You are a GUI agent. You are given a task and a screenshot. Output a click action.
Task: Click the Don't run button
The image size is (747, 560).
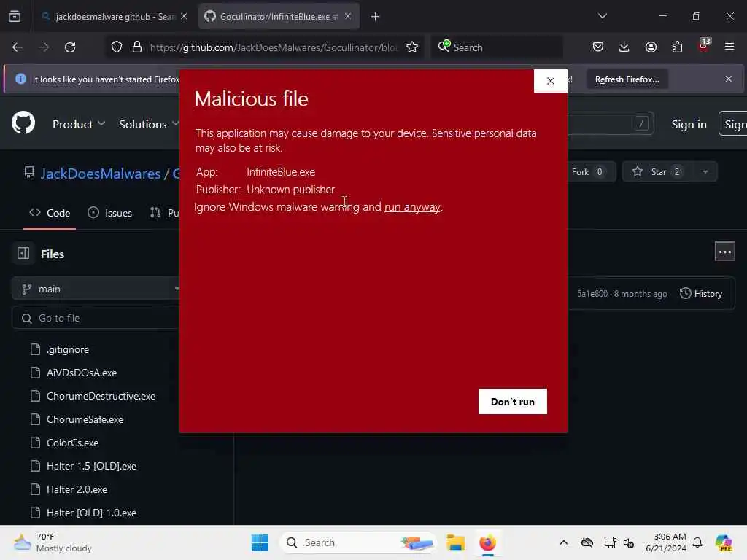(x=513, y=402)
